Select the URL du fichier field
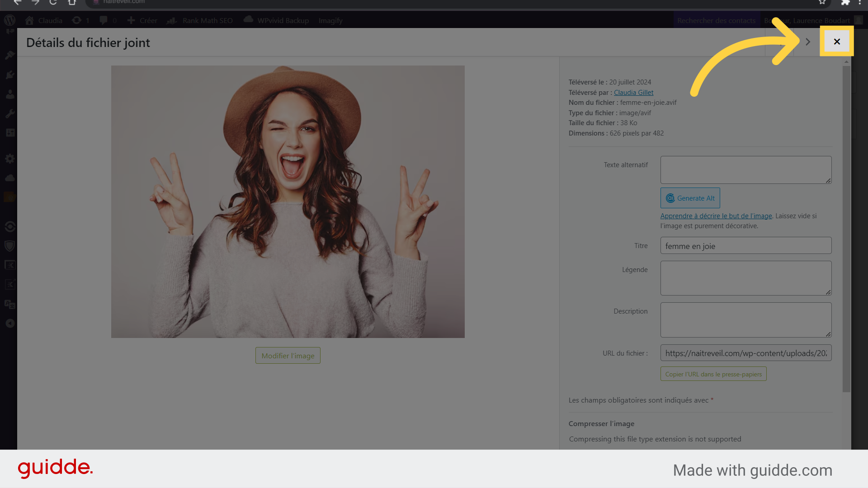Viewport: 868px width, 488px height. tap(746, 353)
